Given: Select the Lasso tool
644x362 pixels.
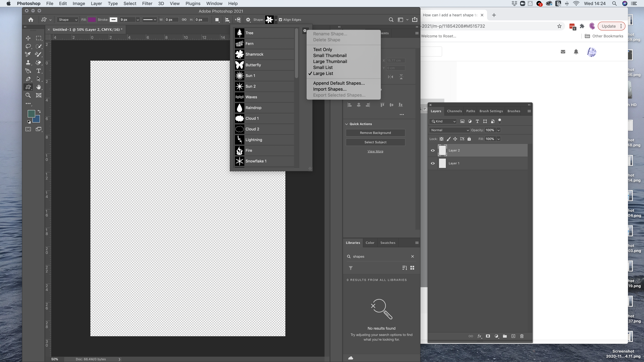Looking at the screenshot, I should tap(28, 46).
